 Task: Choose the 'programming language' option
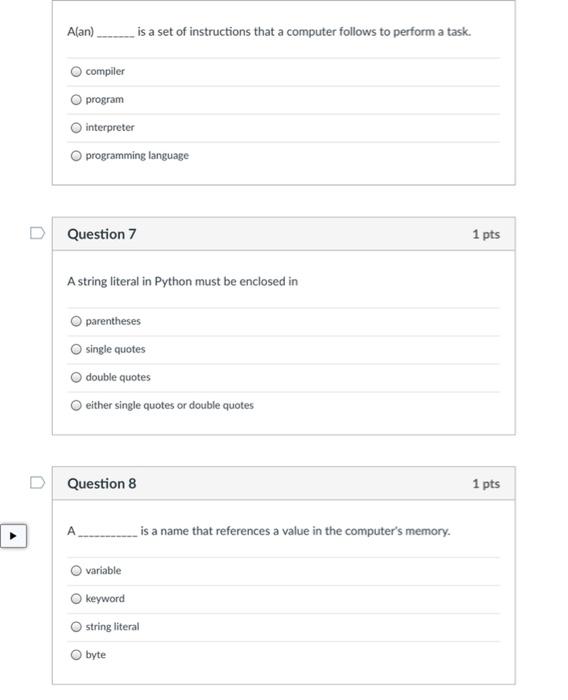[76, 156]
